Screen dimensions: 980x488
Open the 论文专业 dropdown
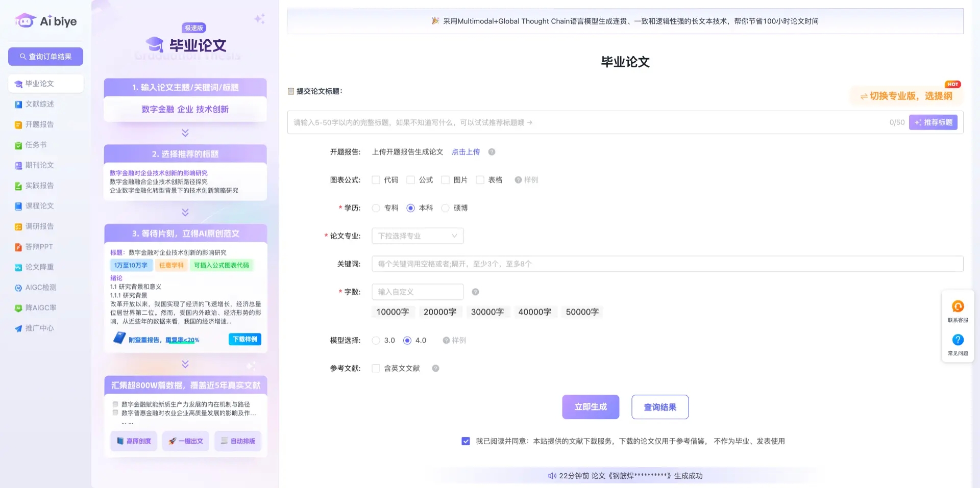417,236
